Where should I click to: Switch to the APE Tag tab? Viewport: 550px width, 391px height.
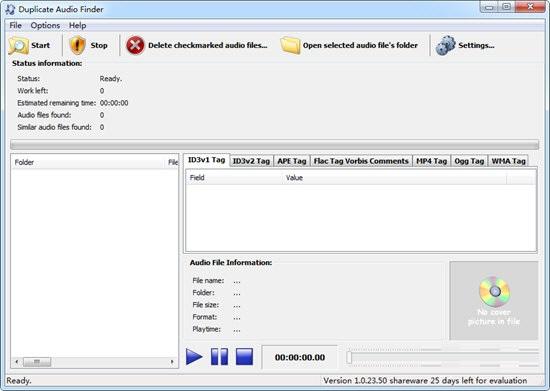[292, 161]
